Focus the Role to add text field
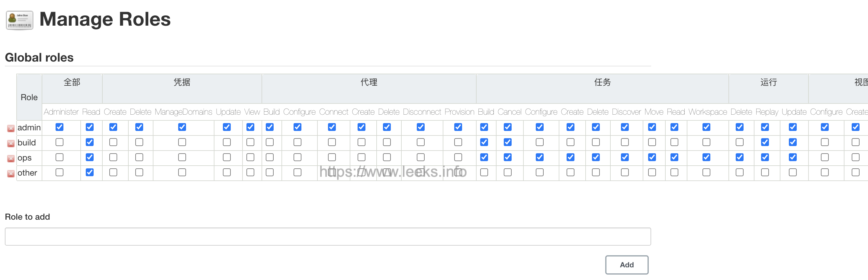This screenshot has height=280, width=868. pyautogui.click(x=328, y=237)
